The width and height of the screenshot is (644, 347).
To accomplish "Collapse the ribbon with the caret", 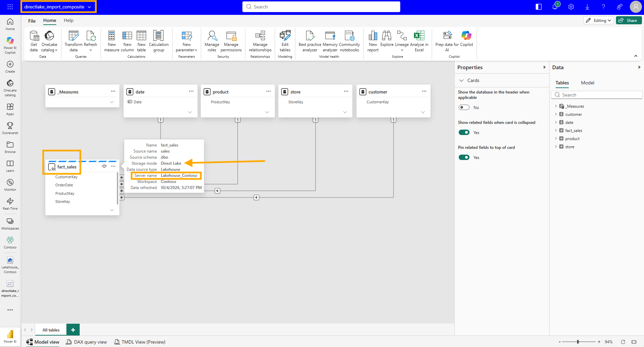I will (x=636, y=56).
